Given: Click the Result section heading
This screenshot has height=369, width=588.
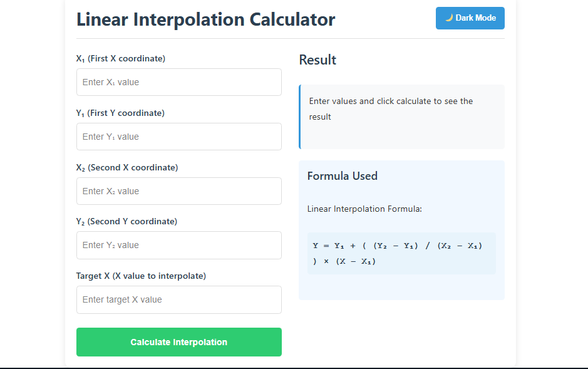Looking at the screenshot, I should pyautogui.click(x=317, y=60).
